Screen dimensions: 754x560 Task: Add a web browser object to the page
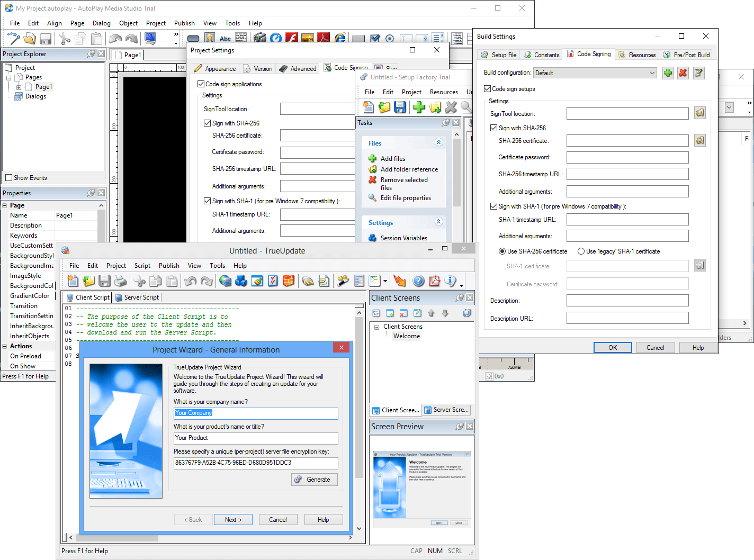click(340, 38)
